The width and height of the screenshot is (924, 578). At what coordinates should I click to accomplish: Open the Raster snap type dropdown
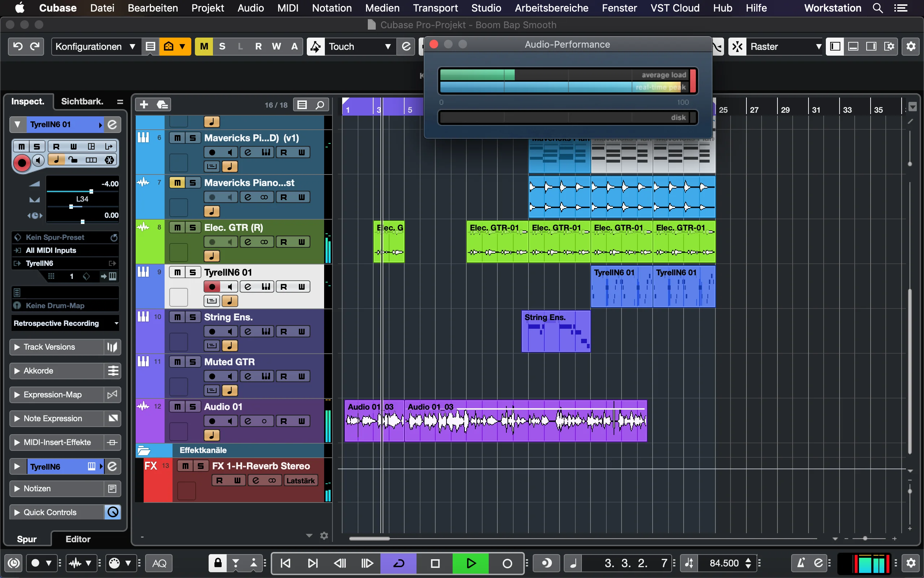tap(785, 47)
